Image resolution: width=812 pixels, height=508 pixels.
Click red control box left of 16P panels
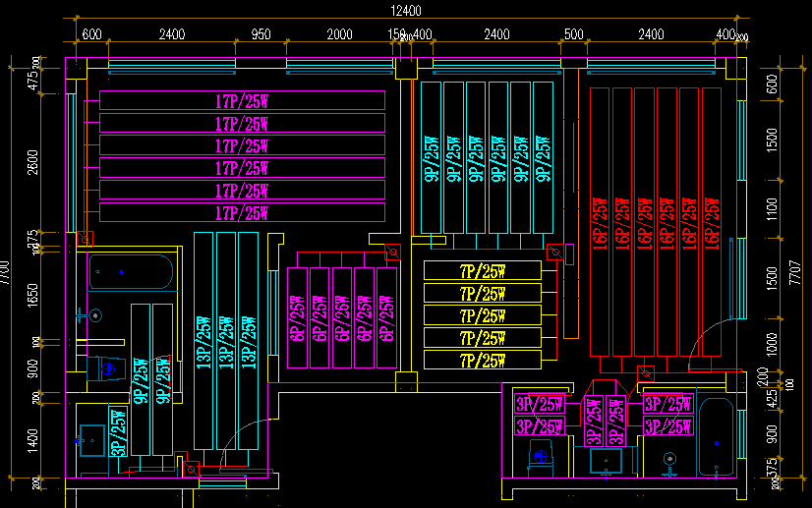pyautogui.click(x=555, y=253)
